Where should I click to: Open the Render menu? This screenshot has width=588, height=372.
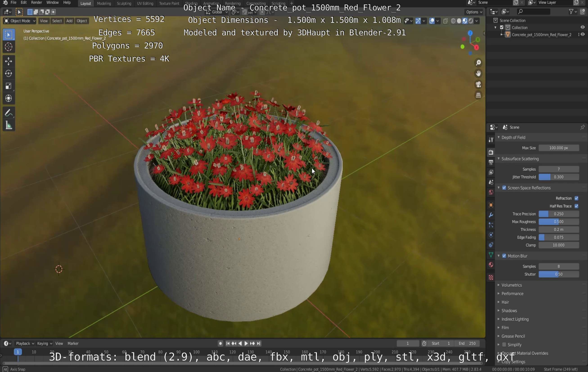pos(37,3)
